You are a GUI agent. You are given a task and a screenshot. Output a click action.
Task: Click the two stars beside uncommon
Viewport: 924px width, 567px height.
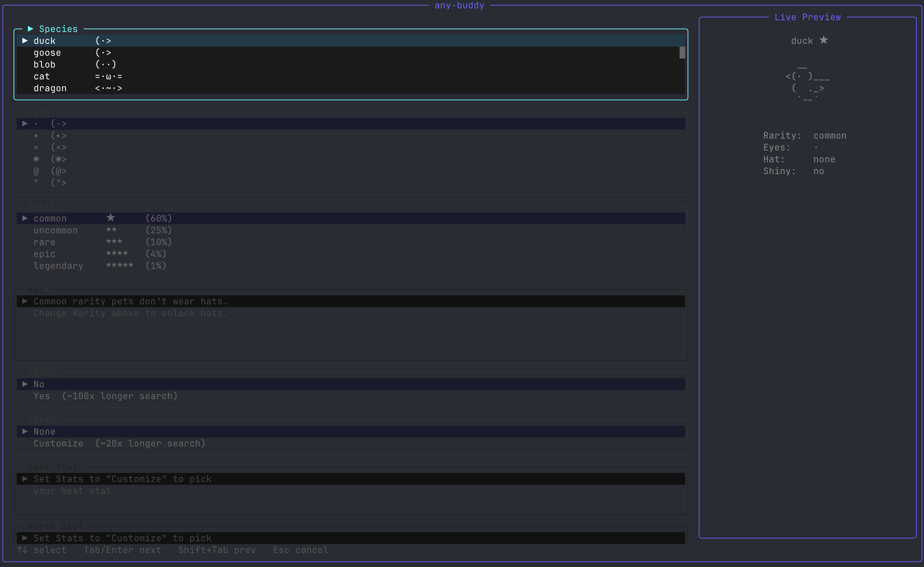point(111,229)
